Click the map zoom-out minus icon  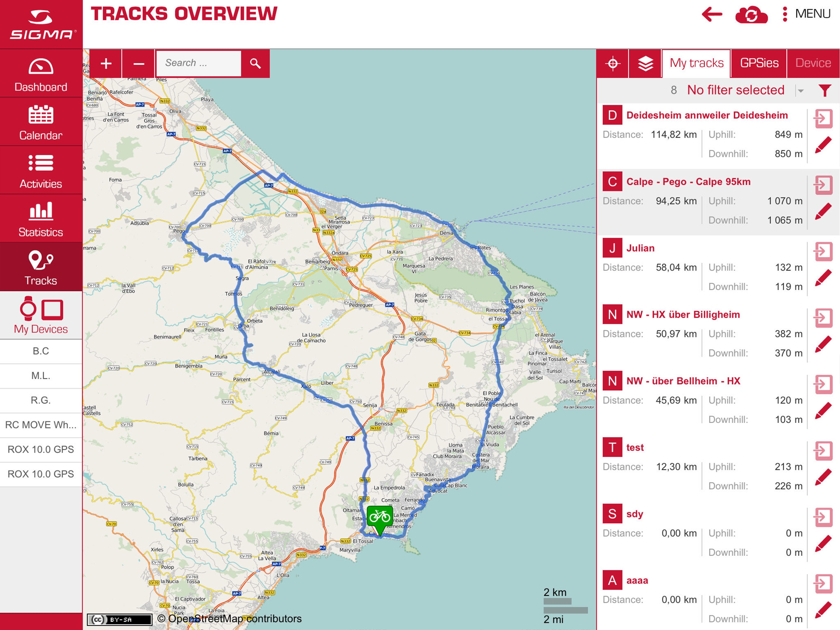point(139,63)
